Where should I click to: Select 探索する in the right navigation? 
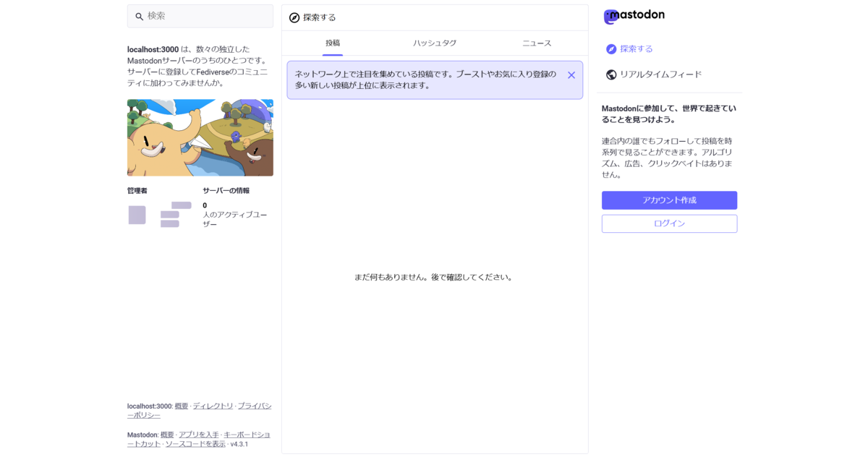629,49
